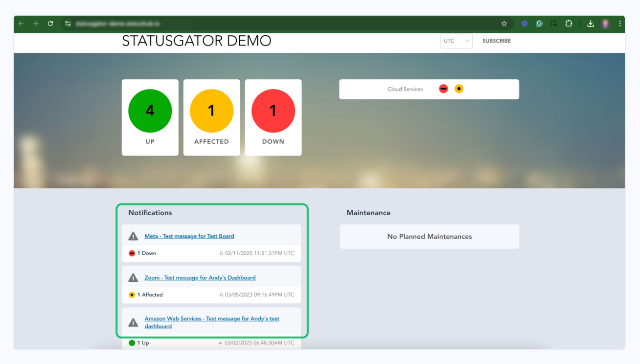The image size is (640, 364).
Task: Click warning triangle beside Amazon Web Services notification
Action: [133, 322]
